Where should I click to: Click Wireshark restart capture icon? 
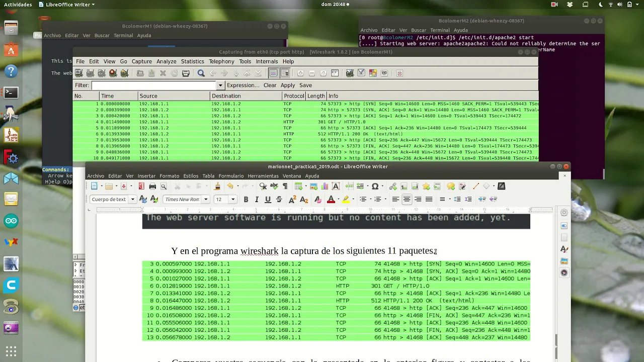click(125, 73)
